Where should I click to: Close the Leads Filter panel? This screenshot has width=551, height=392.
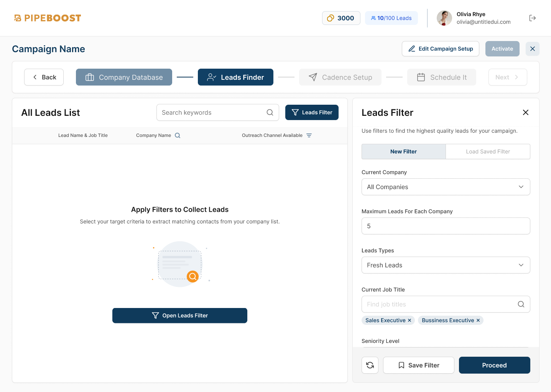(526, 112)
